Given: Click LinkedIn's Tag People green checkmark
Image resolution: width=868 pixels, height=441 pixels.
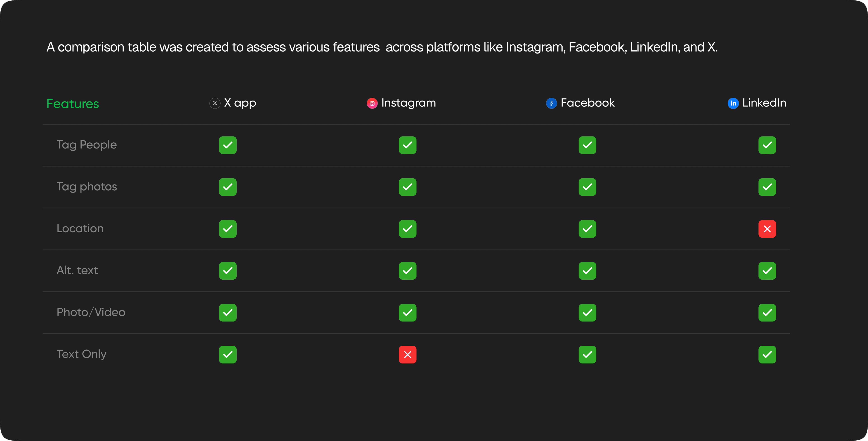Looking at the screenshot, I should pyautogui.click(x=767, y=145).
